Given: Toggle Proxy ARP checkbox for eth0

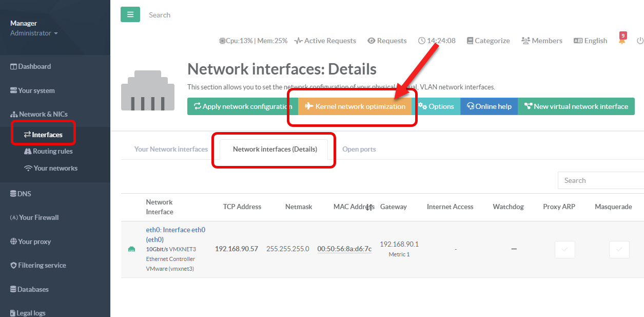Looking at the screenshot, I should (564, 249).
